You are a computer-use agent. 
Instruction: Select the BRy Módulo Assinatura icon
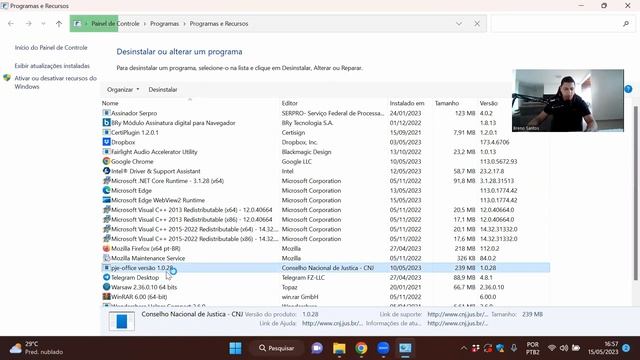(x=107, y=122)
